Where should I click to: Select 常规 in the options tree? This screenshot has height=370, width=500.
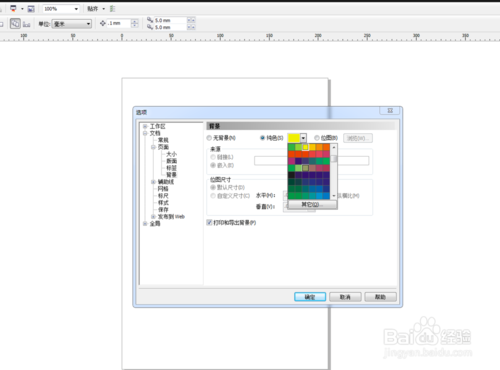point(163,140)
